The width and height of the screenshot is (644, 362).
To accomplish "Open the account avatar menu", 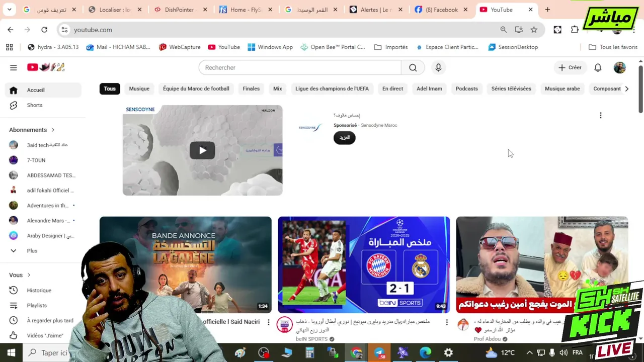I will point(619,67).
